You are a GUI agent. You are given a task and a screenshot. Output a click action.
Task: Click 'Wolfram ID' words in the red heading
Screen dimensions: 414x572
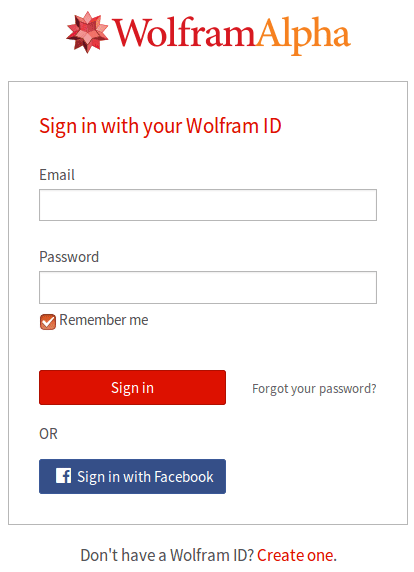pyautogui.click(x=234, y=126)
